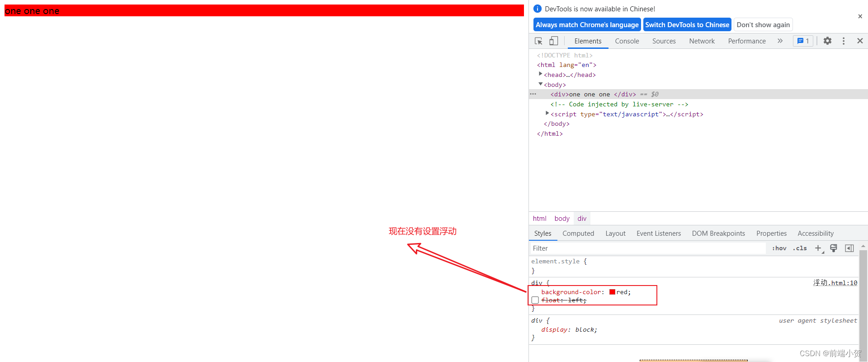Open the Layout sub-tab
Viewport: 868px width, 362px height.
(x=615, y=233)
